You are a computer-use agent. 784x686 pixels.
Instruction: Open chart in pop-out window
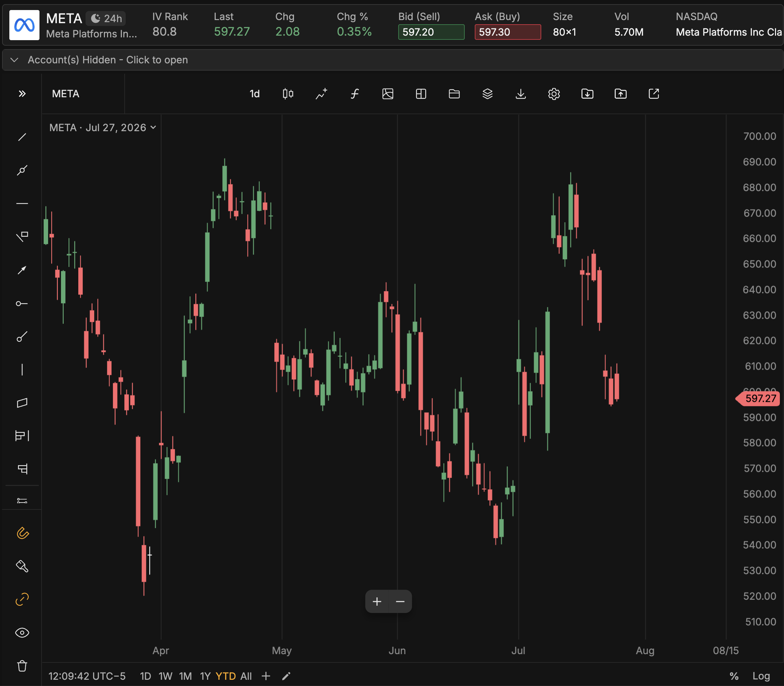pyautogui.click(x=654, y=94)
